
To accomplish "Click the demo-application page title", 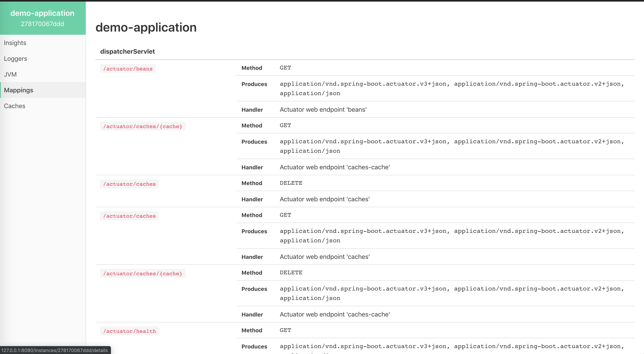I will (146, 27).
